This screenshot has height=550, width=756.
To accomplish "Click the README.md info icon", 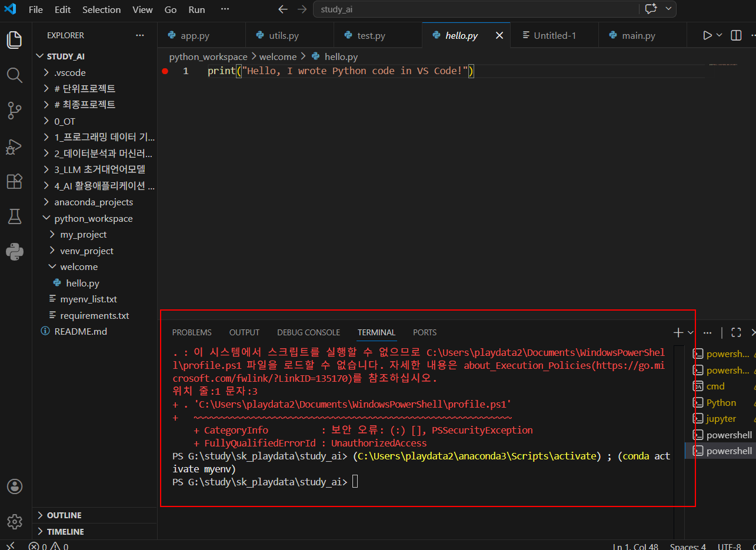I will 45,331.
